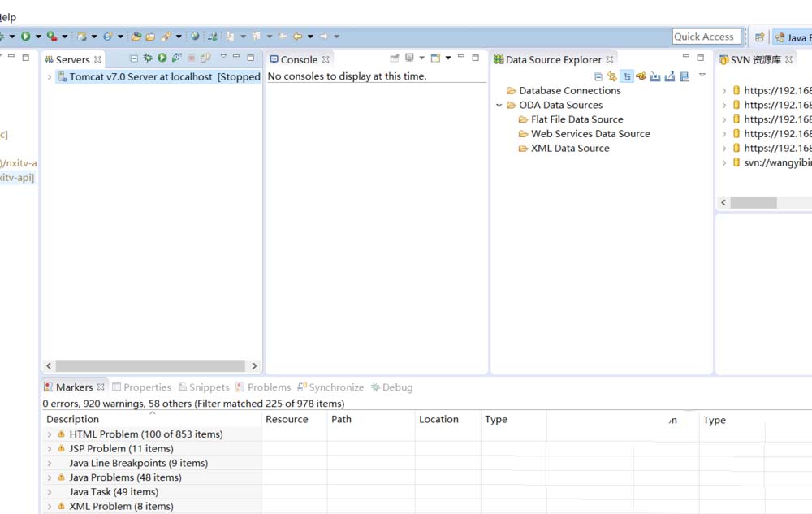Click Display Selected Console monitor icon
This screenshot has width=812, height=514.
pyautogui.click(x=409, y=58)
